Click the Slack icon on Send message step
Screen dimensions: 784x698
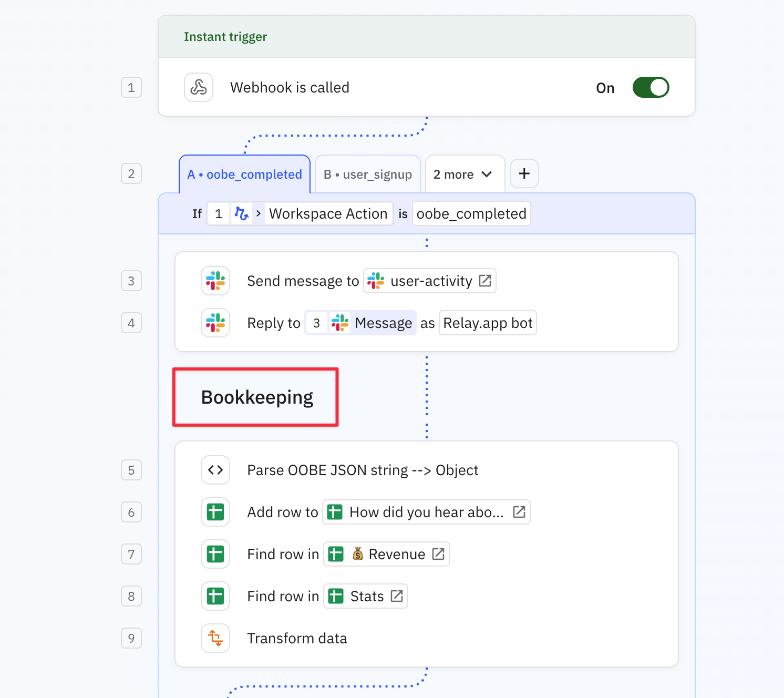click(x=215, y=281)
